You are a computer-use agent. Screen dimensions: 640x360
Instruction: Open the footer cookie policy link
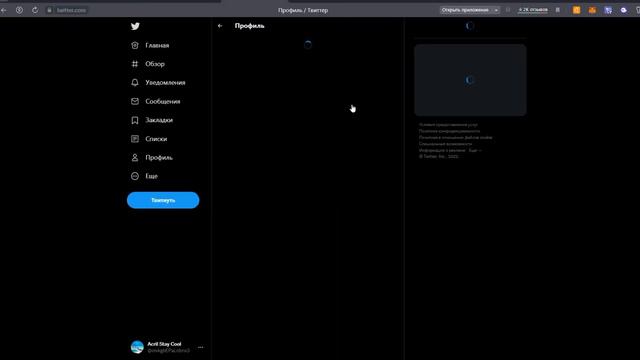coord(456,138)
